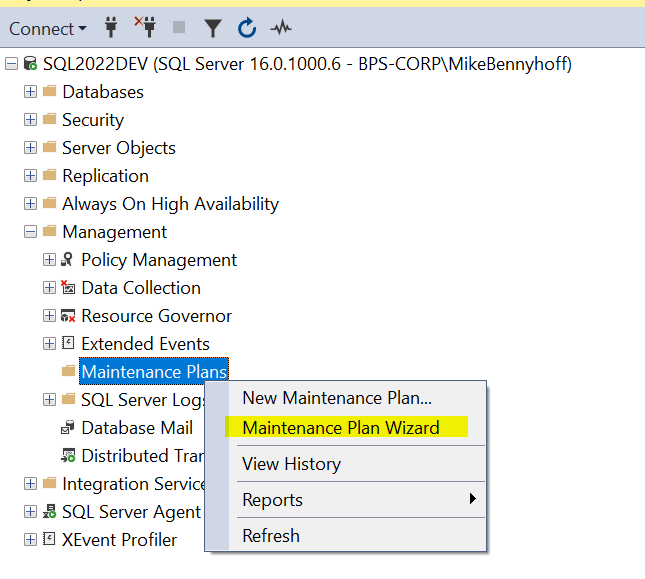Open the Connect dropdown in Object Explorer
This screenshot has width=645, height=579.
tap(48, 29)
